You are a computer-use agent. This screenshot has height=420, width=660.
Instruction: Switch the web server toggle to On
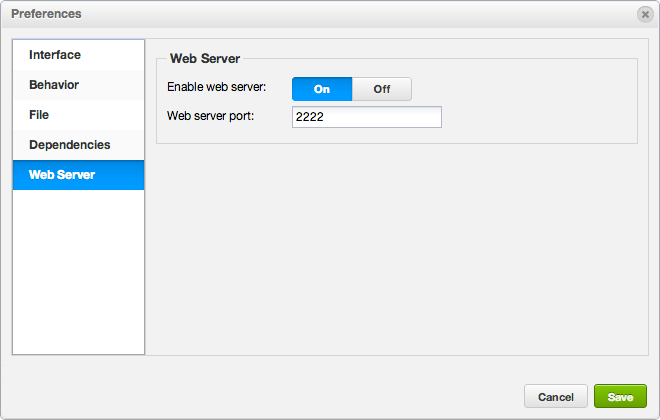[322, 89]
